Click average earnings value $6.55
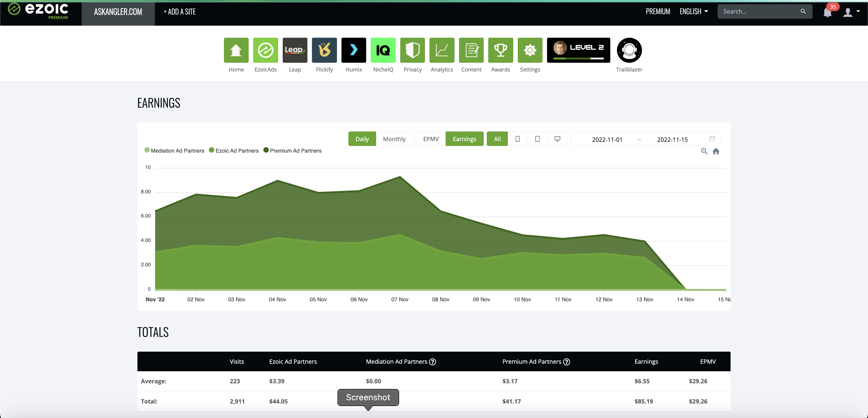Screen dimensions: 868x418 point(642,381)
